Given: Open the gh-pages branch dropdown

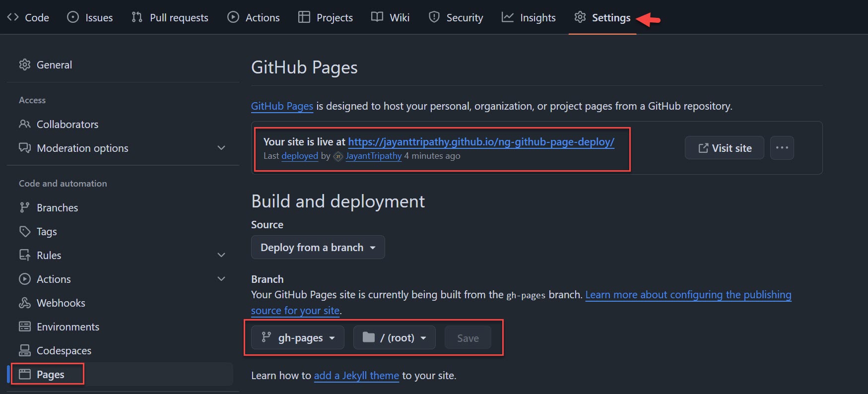Looking at the screenshot, I should [x=298, y=338].
